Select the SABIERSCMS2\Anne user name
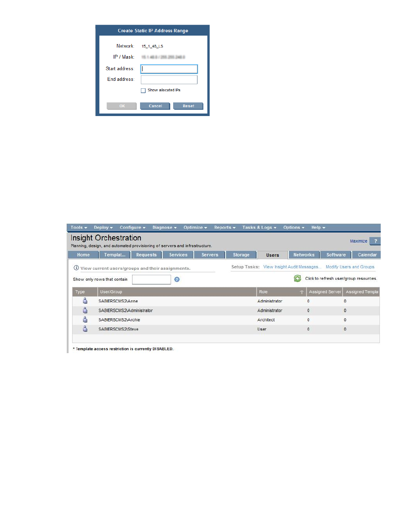400x532 pixels. (118, 301)
